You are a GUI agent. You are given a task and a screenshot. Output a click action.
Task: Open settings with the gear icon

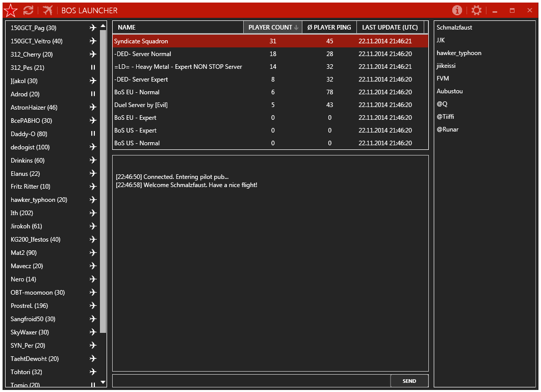click(x=476, y=10)
